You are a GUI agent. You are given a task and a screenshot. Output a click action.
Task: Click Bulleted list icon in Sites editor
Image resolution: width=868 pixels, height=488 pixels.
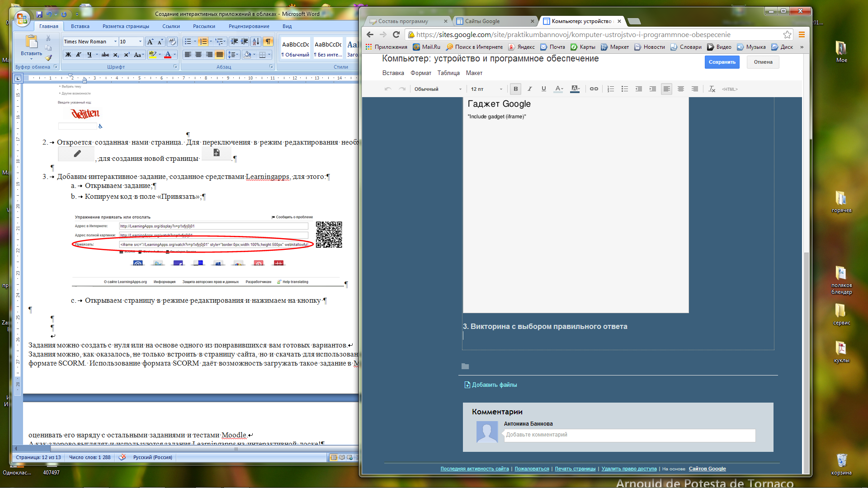click(625, 89)
